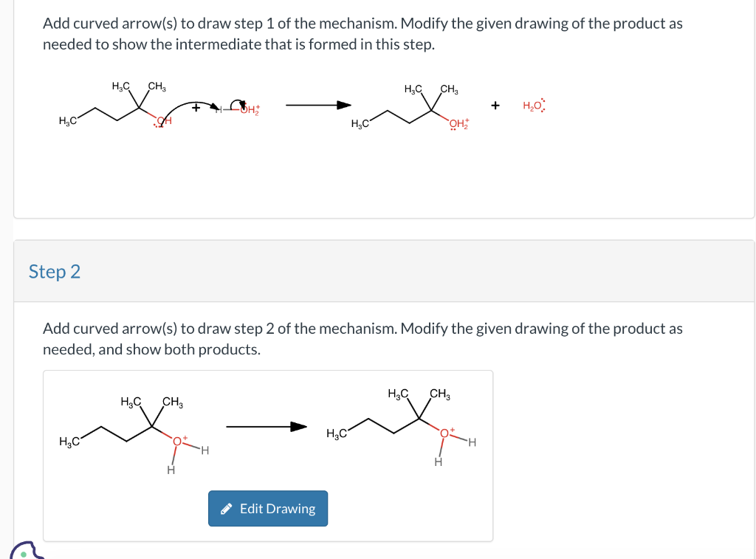Click the step 2 drawing canvas area

(x=268, y=456)
